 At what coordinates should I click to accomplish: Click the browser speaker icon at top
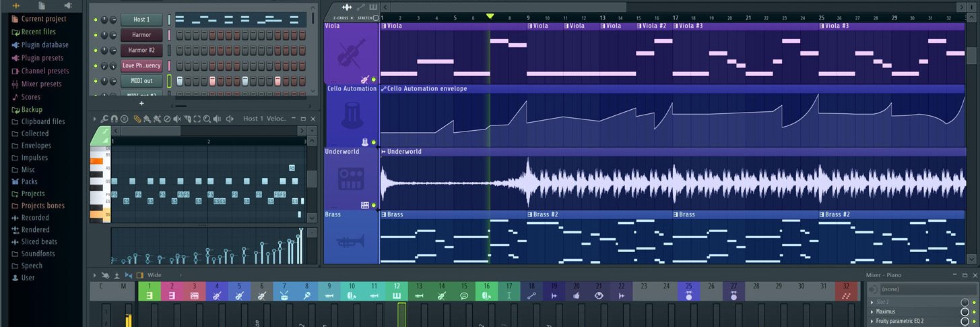coord(67,5)
